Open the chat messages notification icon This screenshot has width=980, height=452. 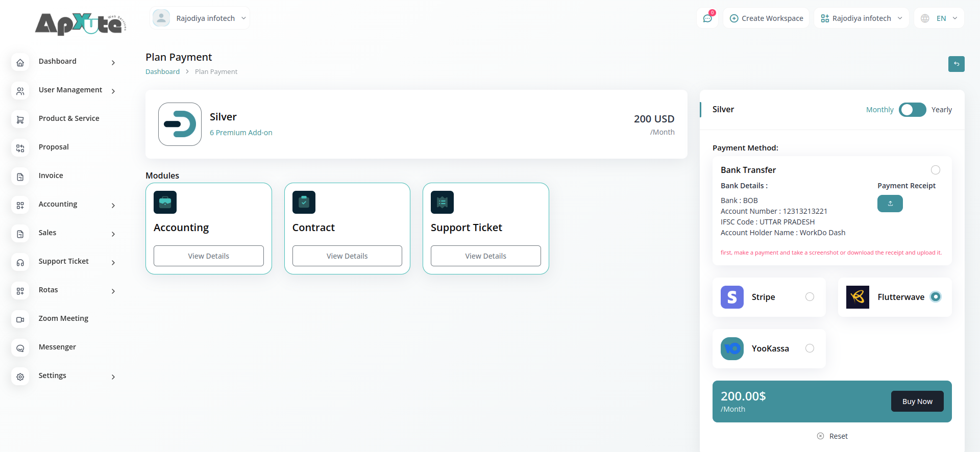707,18
